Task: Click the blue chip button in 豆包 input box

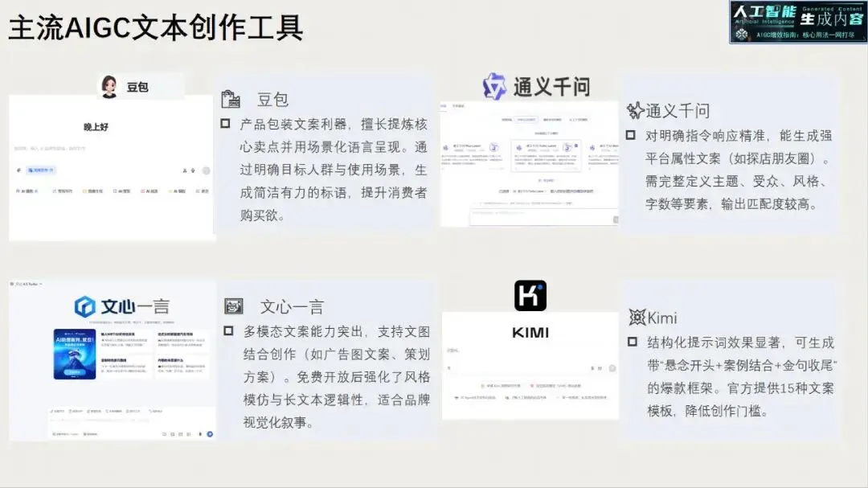Action: [40, 170]
